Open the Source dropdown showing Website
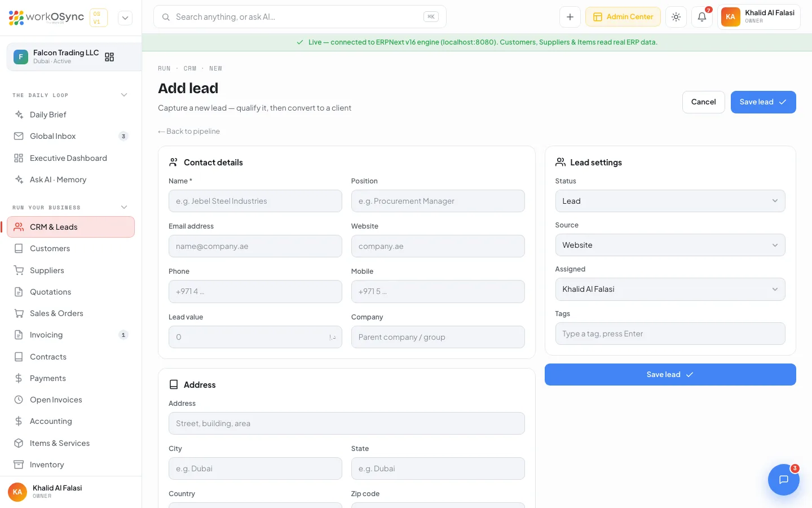Screen dimensions: 812x508 [x=670, y=245]
